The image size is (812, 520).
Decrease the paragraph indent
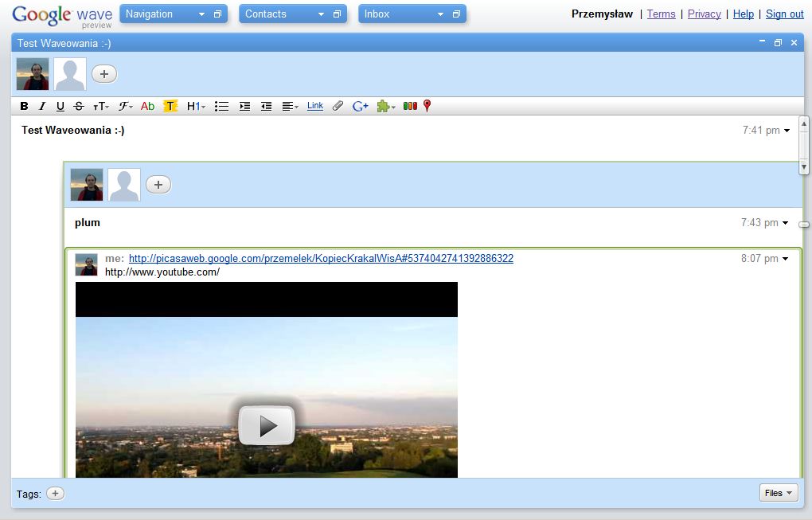click(266, 106)
